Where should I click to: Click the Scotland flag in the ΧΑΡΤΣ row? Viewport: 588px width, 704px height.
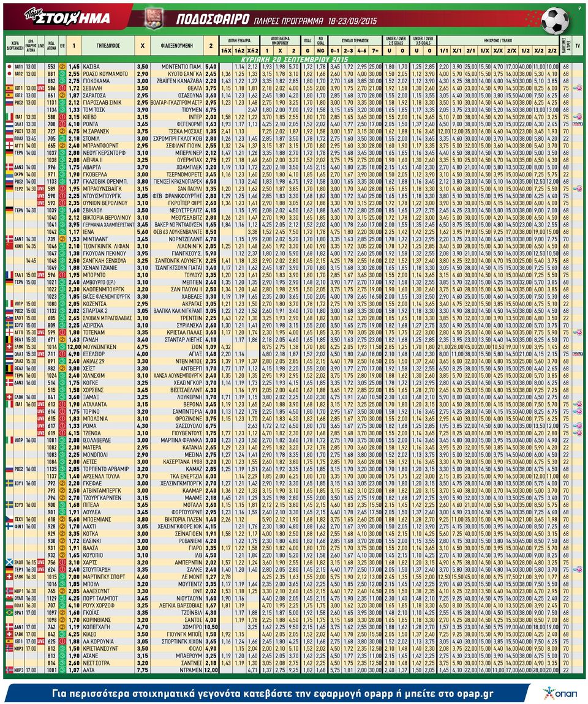pos(9,562)
